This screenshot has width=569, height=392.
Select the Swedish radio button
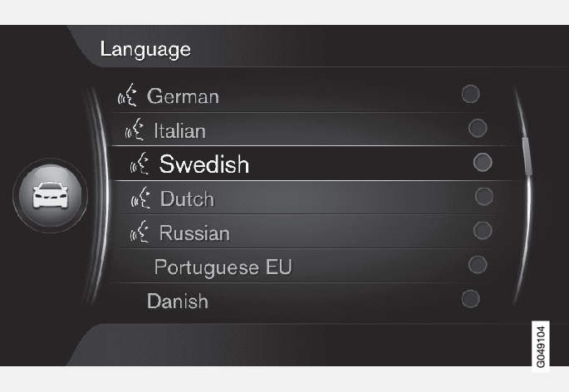(x=482, y=162)
